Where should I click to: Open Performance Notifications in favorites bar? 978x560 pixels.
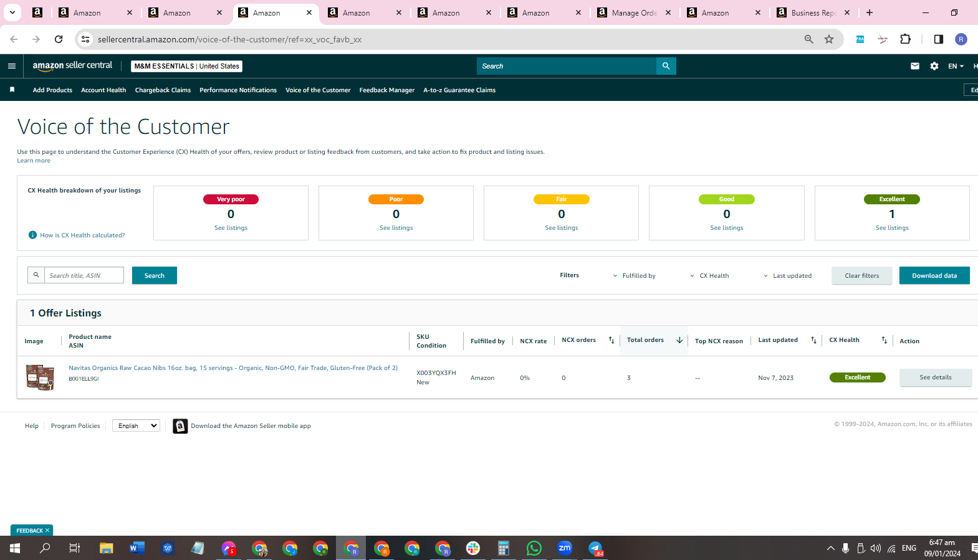238,90
